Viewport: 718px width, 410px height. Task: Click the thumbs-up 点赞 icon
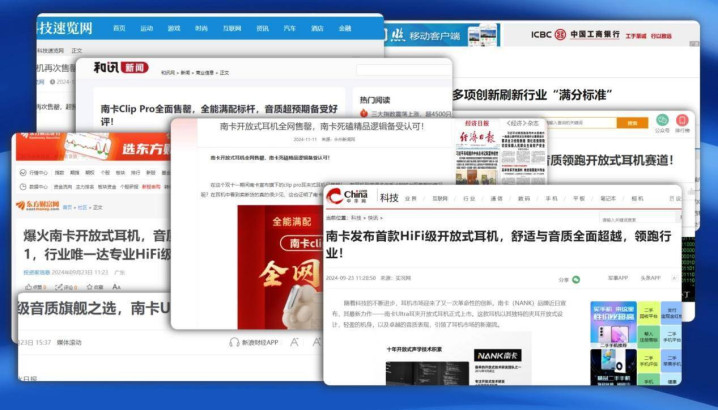point(29,287)
